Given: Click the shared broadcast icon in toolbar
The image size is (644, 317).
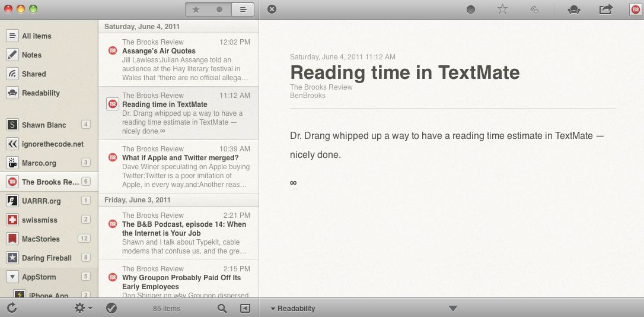Looking at the screenshot, I should [534, 9].
